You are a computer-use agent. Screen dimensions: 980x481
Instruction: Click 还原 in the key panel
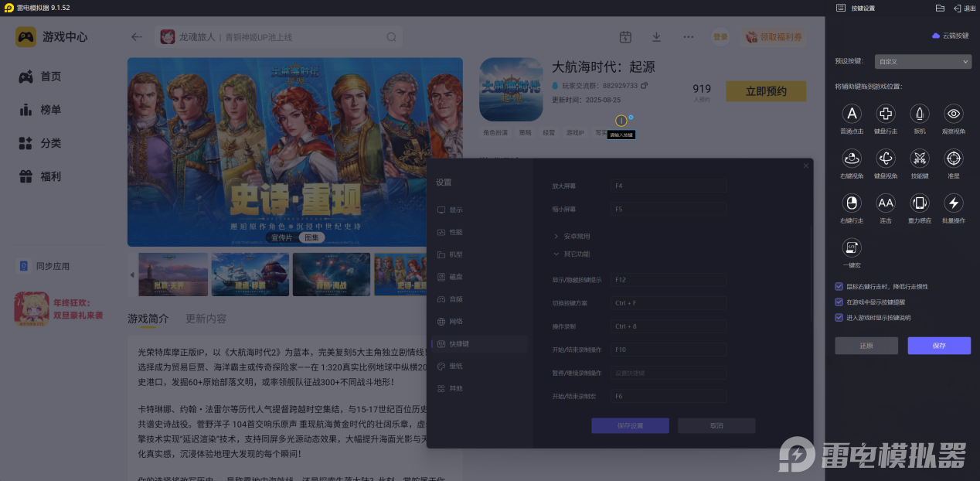(x=866, y=346)
